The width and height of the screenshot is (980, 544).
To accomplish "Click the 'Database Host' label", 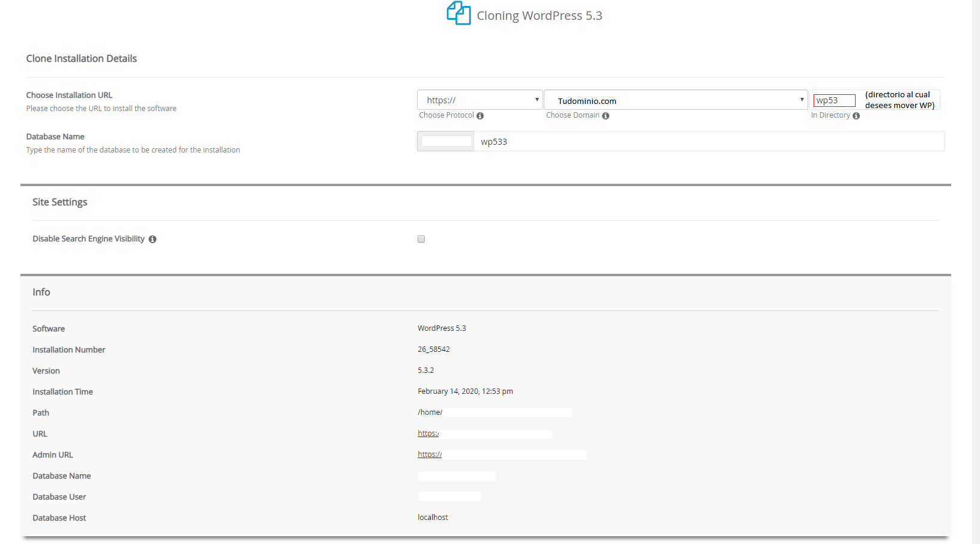I will pos(59,518).
